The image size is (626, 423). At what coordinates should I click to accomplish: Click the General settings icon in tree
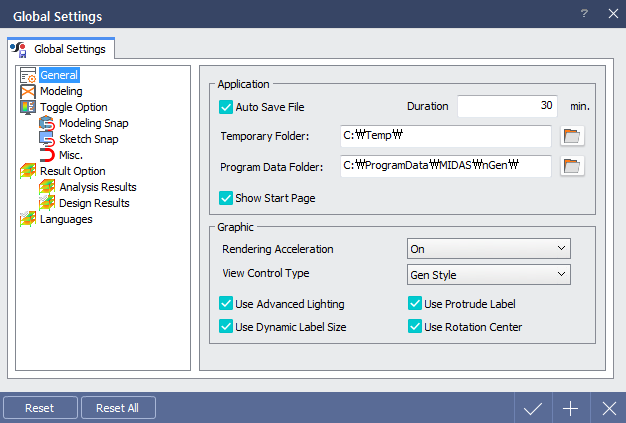click(28, 75)
